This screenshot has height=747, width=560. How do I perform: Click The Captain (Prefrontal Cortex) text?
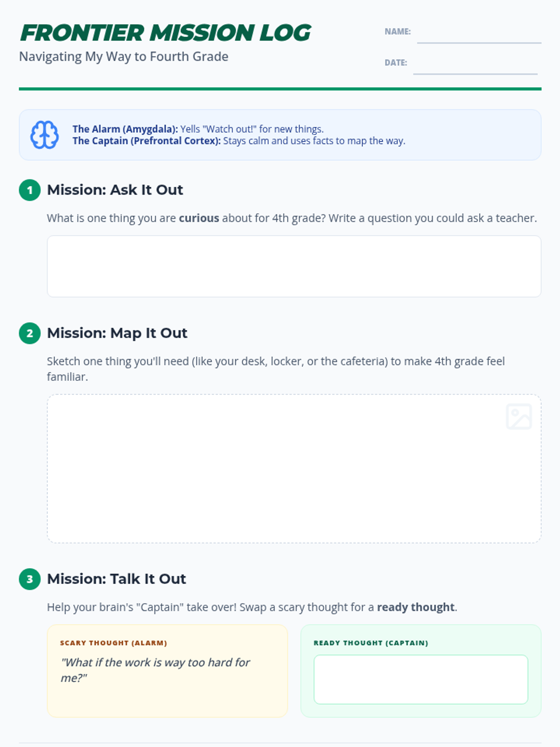point(147,141)
